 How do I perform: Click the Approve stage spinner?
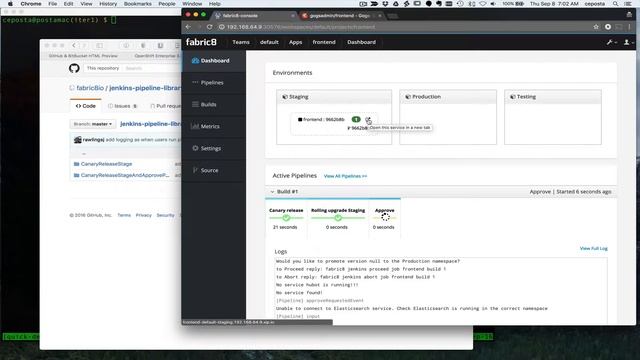coord(385,217)
